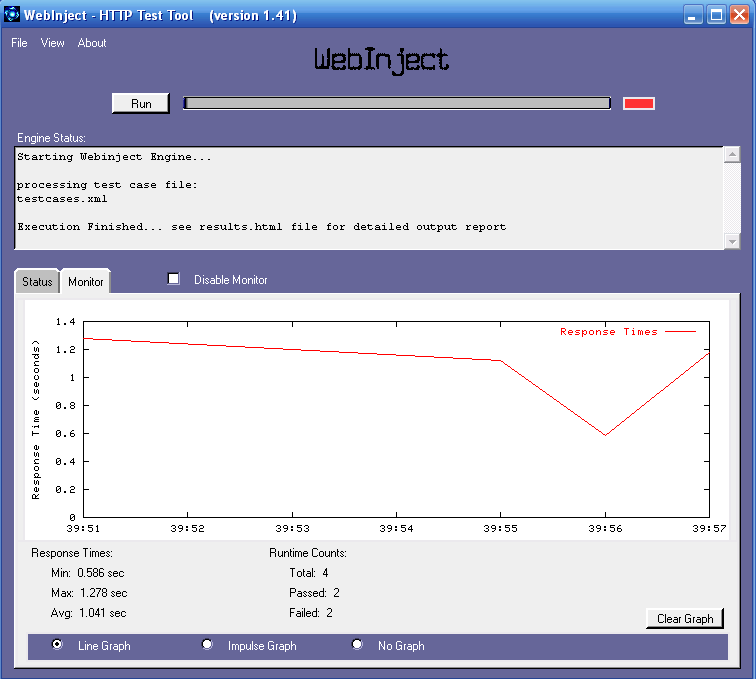756x679 pixels.
Task: Select the Monitor tab
Action: [86, 282]
